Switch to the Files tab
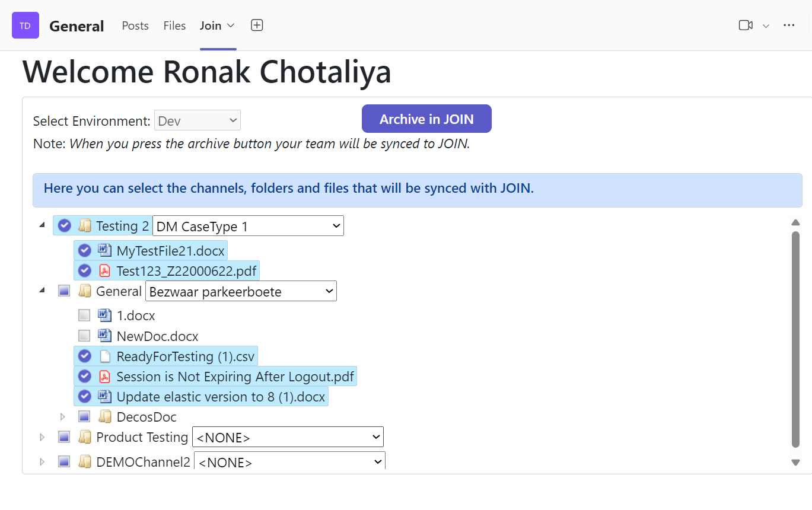 pyautogui.click(x=174, y=26)
